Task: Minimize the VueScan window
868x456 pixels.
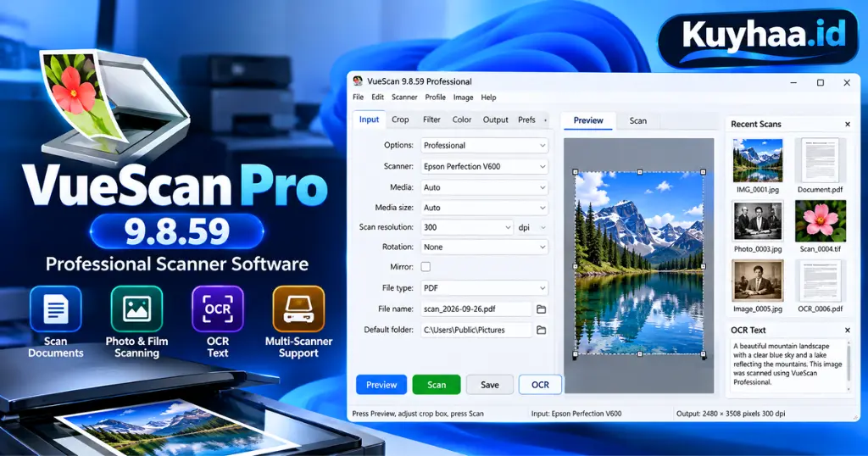Action: point(793,82)
